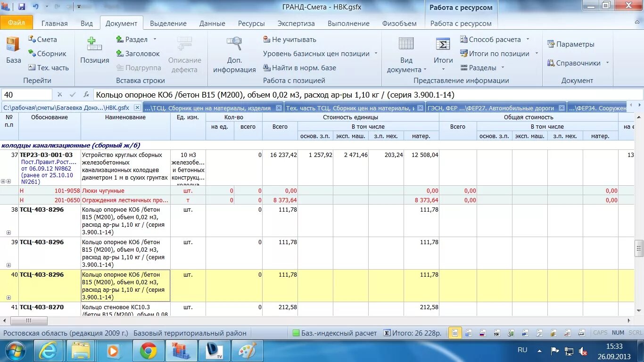Viewport: 644px width, 362px height.
Task: Confirm the formula bar edit (checkmark)
Action: coord(73,95)
